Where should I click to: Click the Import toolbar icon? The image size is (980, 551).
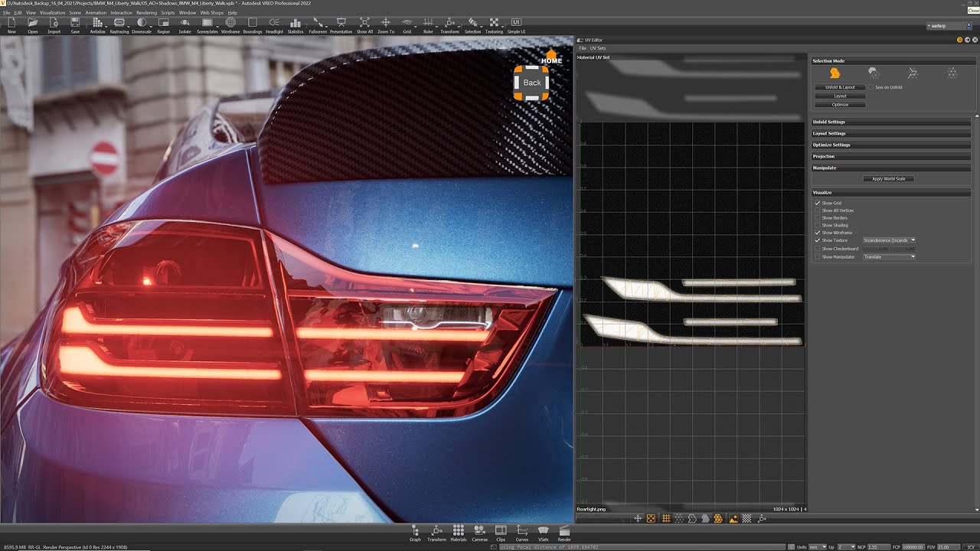click(x=54, y=26)
